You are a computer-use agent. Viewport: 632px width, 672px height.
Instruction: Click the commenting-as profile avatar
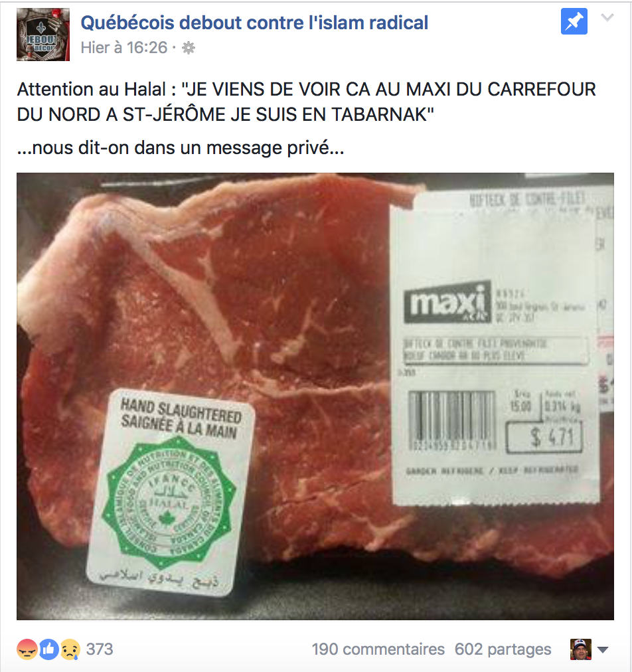coord(581,649)
